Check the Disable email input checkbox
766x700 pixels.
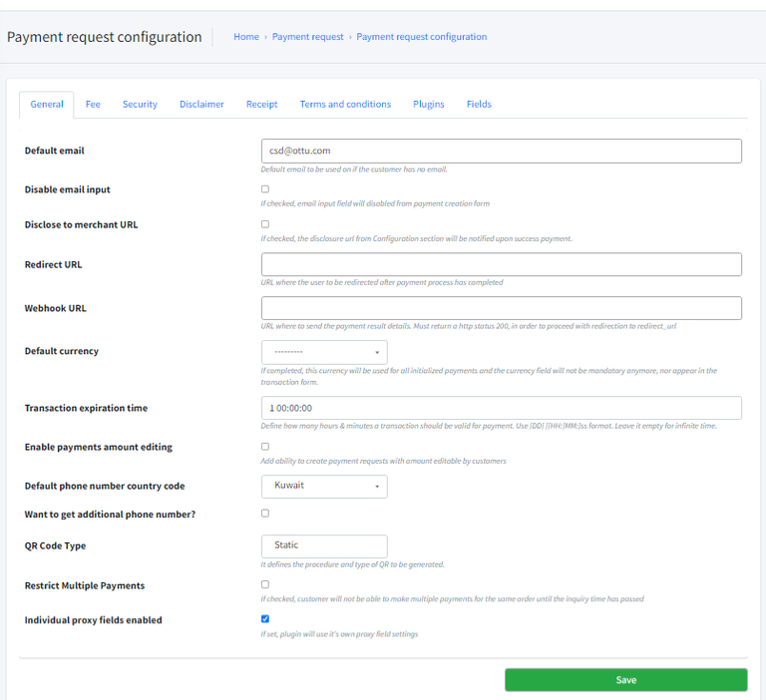point(265,188)
